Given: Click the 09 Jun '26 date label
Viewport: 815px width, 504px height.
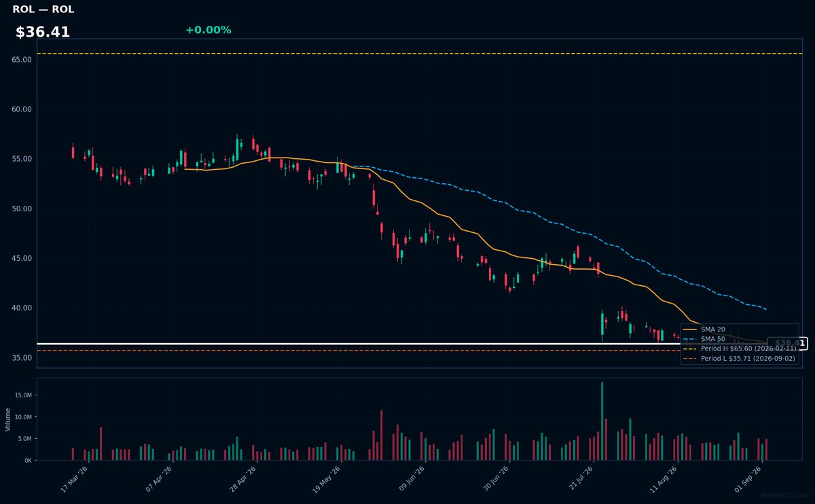Looking at the screenshot, I should point(412,479).
